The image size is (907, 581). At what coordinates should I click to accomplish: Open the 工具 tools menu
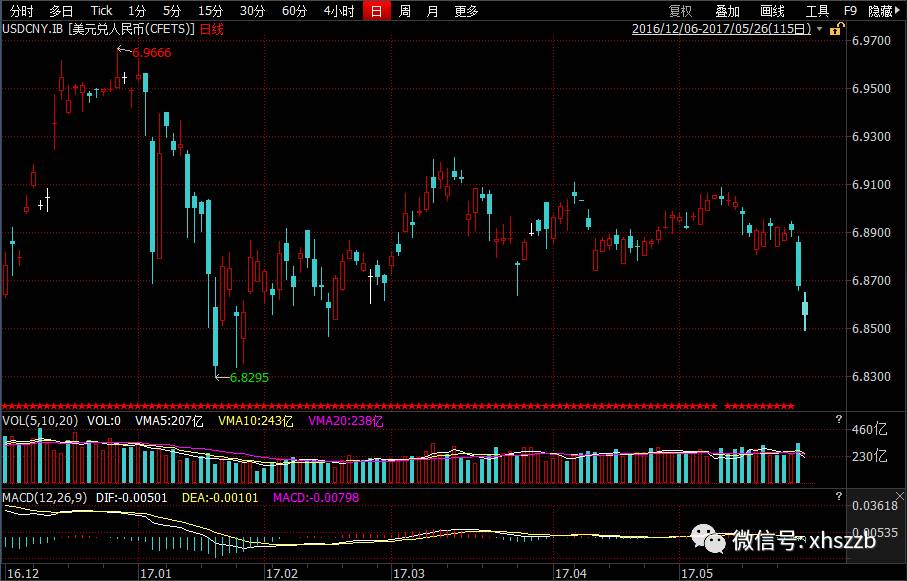[x=817, y=11]
